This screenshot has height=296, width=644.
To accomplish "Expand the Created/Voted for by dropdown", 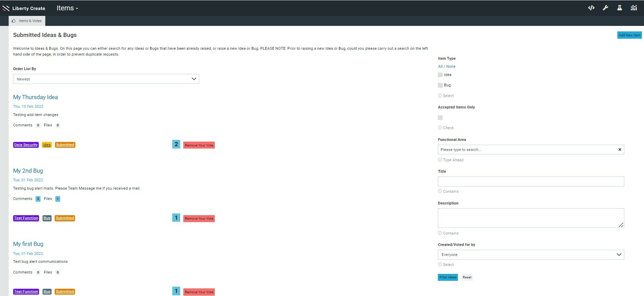I will pos(531,255).
